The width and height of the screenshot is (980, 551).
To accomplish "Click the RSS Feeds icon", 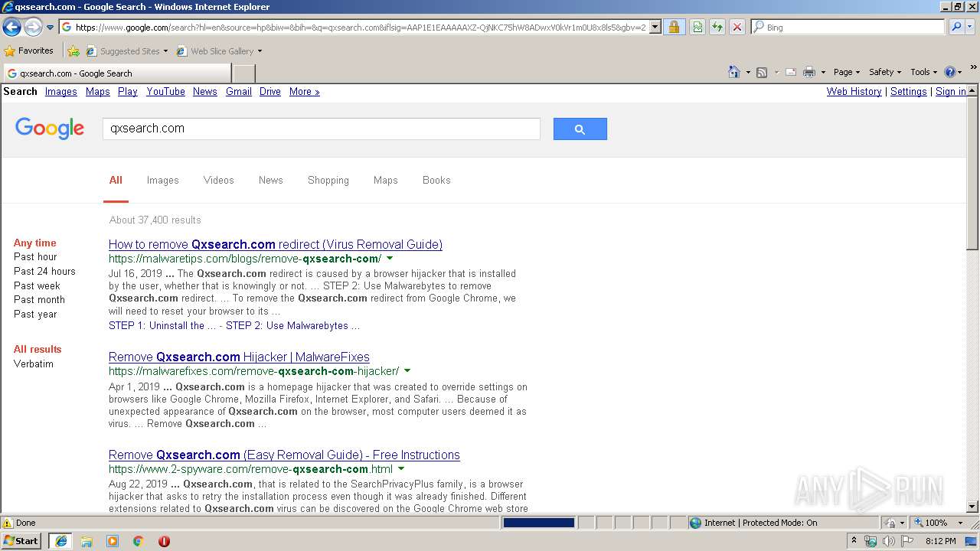I will [762, 72].
